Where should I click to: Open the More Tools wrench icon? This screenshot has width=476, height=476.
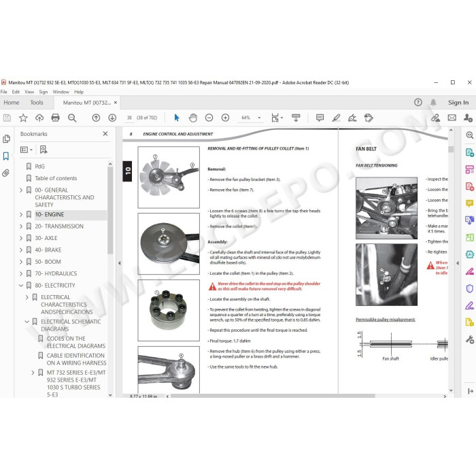[x=470, y=339]
